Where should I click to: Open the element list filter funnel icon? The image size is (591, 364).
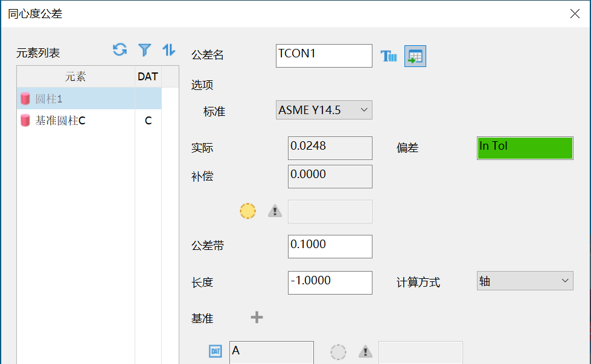click(145, 50)
